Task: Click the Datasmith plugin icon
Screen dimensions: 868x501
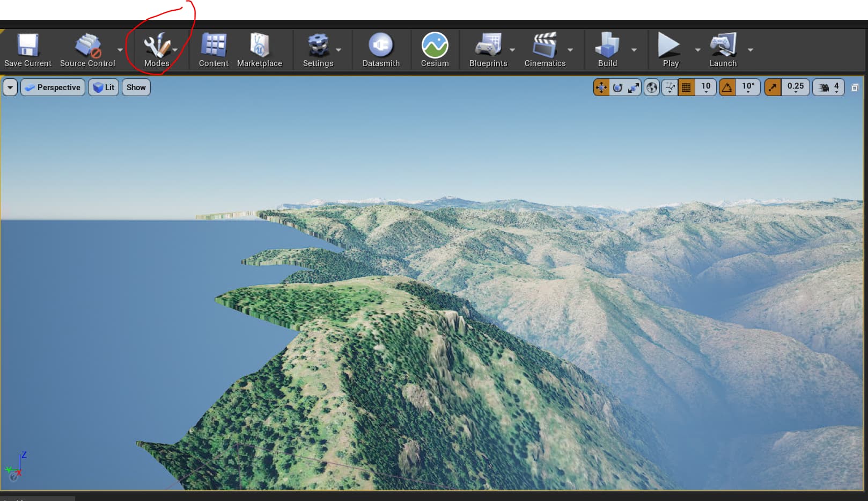Action: tap(381, 45)
